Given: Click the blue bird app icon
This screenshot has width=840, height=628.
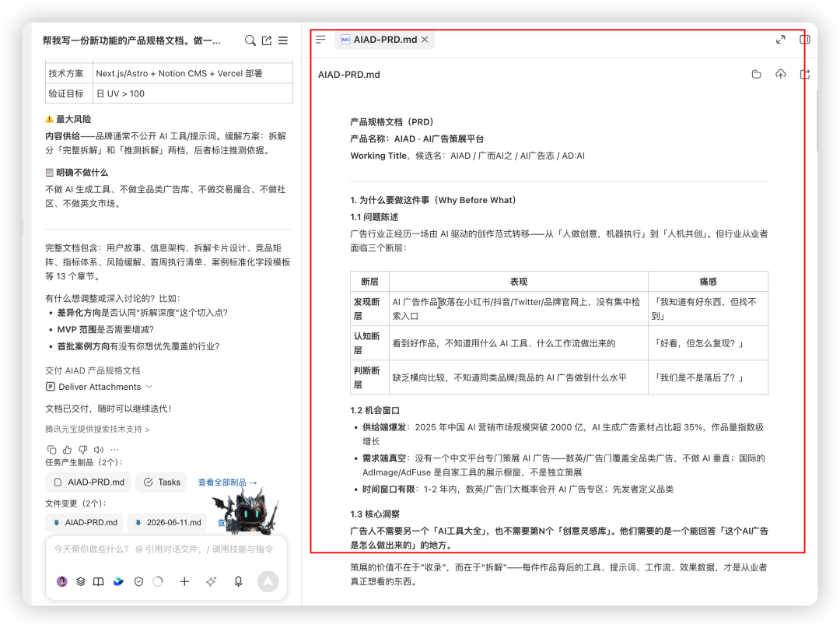Looking at the screenshot, I should coord(118,581).
